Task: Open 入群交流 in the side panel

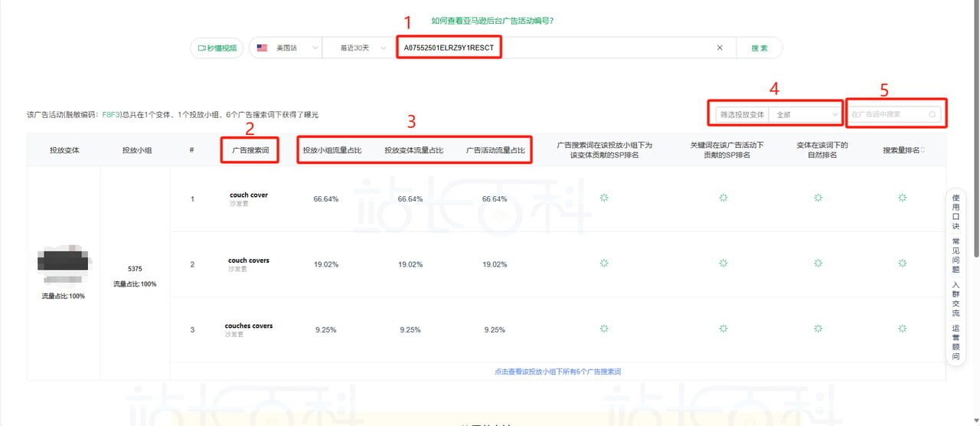Action: (955, 299)
